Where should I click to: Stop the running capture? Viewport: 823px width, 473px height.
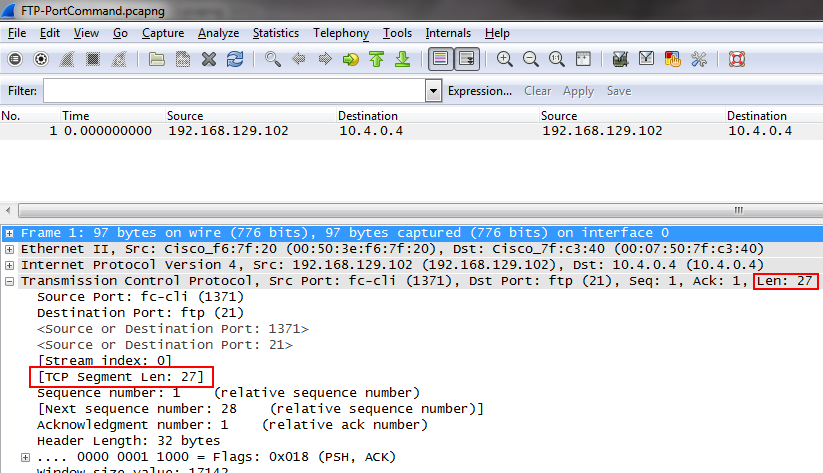coord(93,59)
